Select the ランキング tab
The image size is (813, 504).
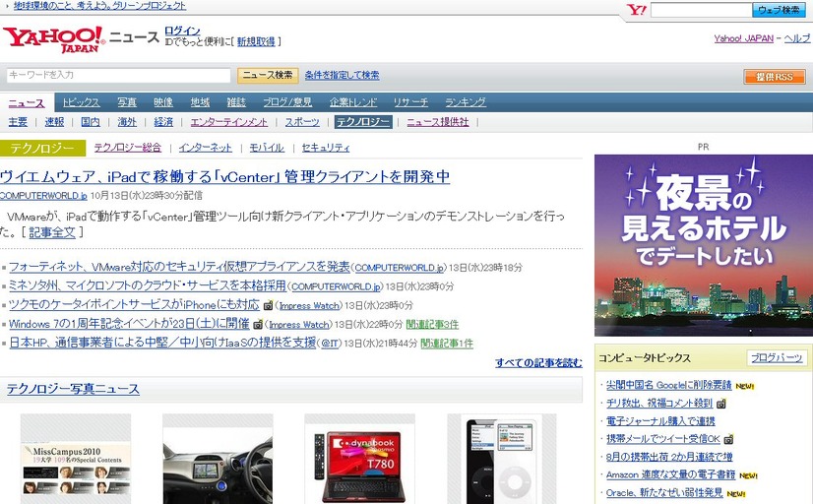pyautogui.click(x=466, y=102)
